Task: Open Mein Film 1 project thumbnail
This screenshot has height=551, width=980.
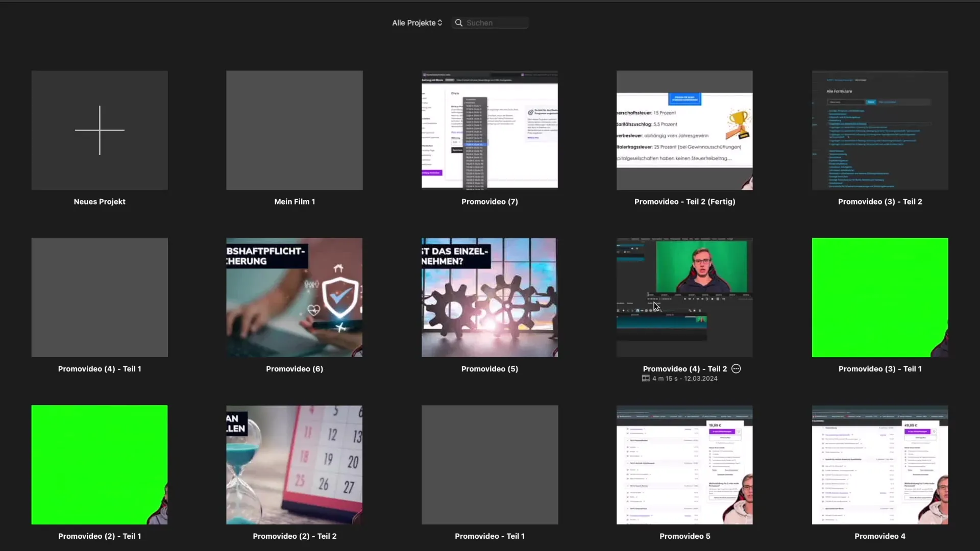Action: coord(295,130)
